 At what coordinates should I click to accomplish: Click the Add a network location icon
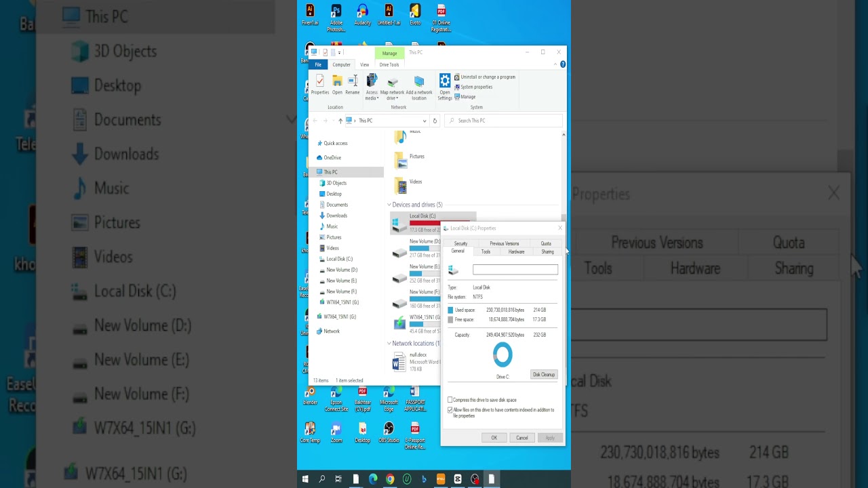coord(419,82)
